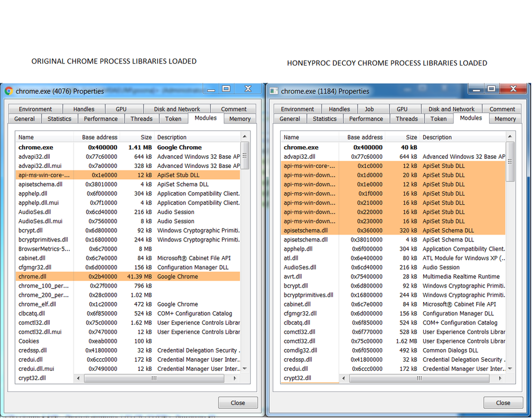Click the window icon in the chrome.exe (1184) title bar
The height and width of the screenshot is (418, 532).
pos(274,91)
